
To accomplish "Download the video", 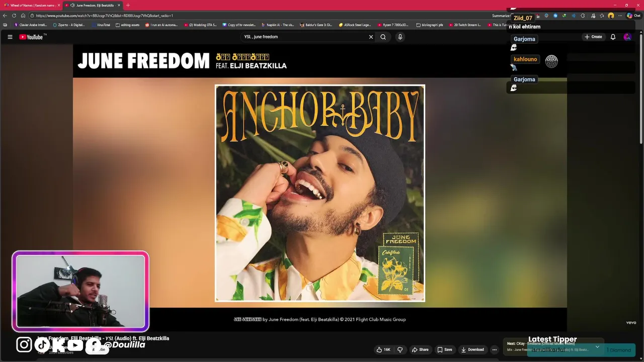I will (472, 349).
